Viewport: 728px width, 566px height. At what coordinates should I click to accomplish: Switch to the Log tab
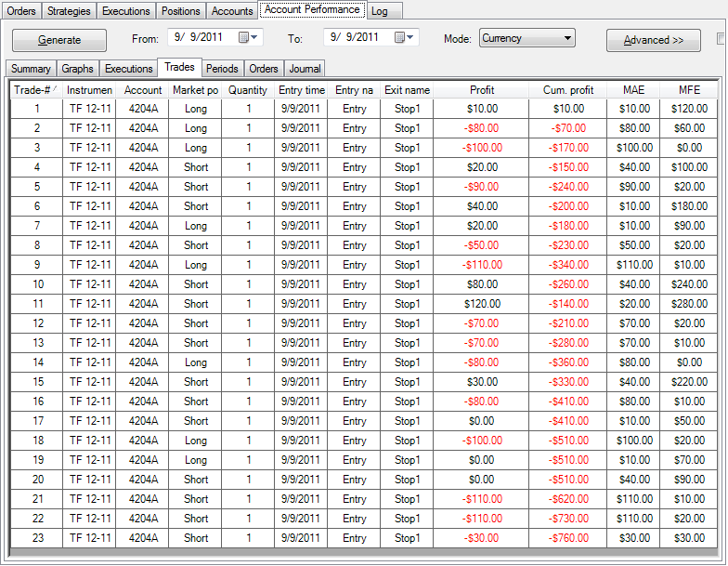(x=384, y=11)
